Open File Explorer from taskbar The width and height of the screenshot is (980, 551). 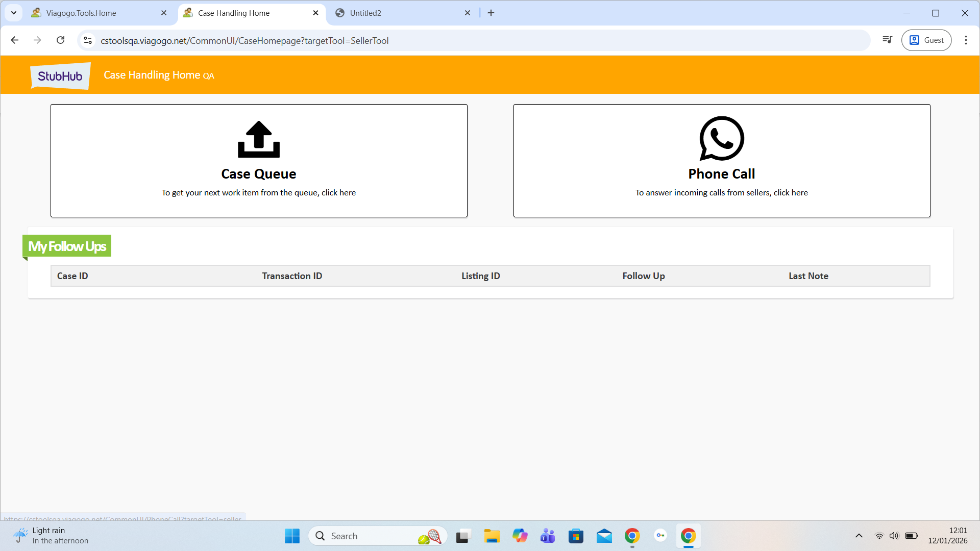pyautogui.click(x=492, y=536)
